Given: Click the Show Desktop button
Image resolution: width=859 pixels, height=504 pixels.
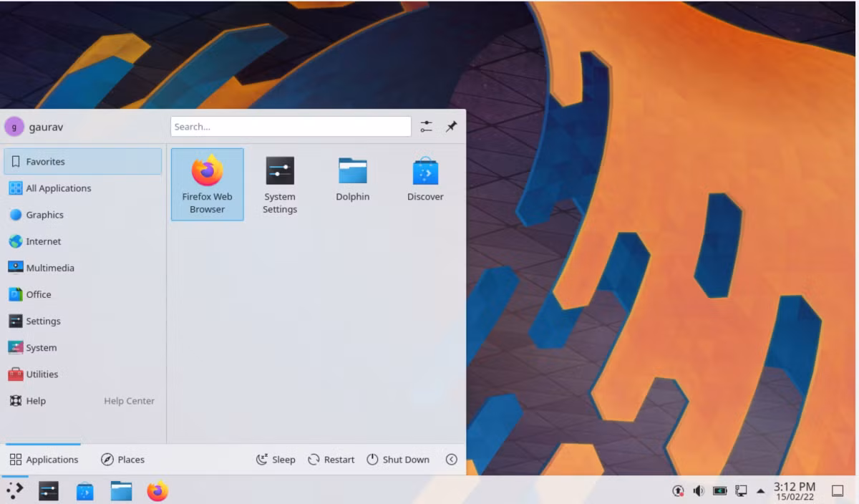Looking at the screenshot, I should [838, 491].
